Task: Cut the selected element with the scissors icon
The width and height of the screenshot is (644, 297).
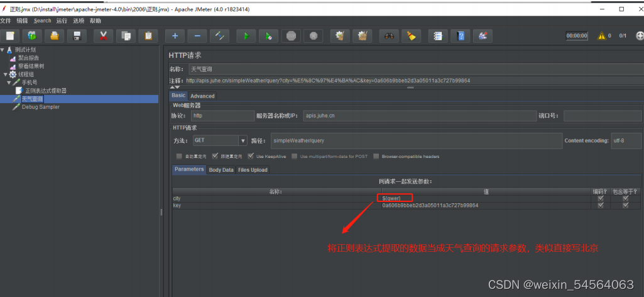Action: (104, 36)
